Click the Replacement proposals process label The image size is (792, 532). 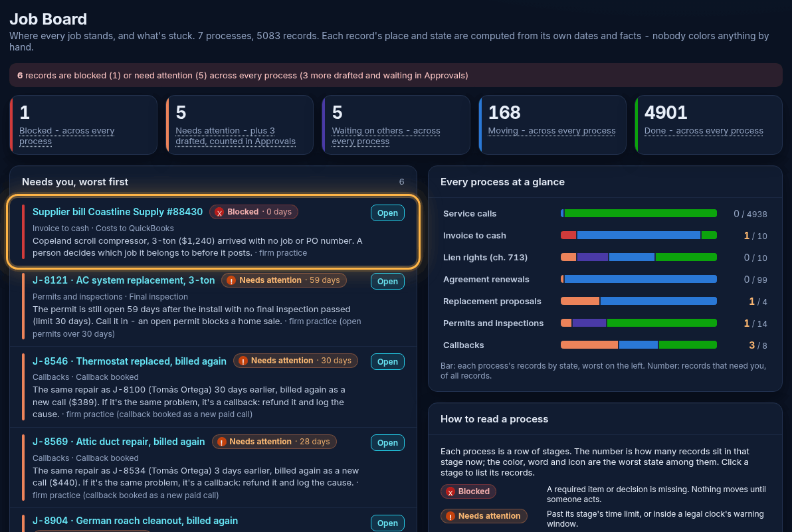click(492, 302)
